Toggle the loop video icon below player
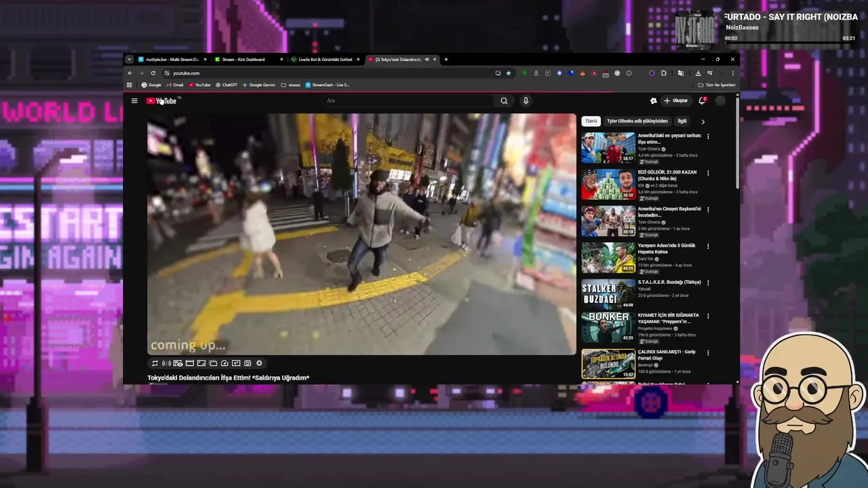The width and height of the screenshot is (868, 488). pyautogui.click(x=155, y=363)
